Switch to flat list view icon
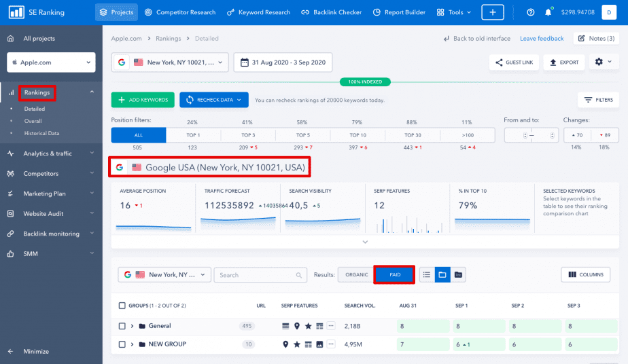This screenshot has height=364, width=628. click(x=427, y=275)
